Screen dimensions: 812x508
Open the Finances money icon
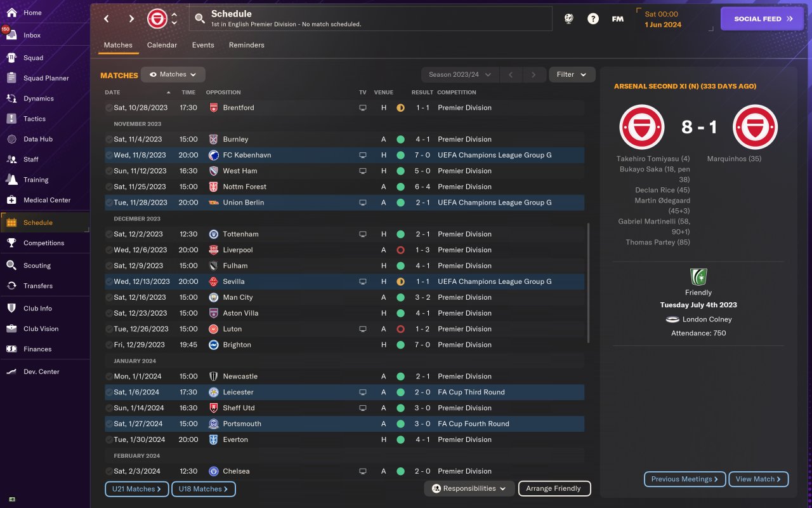11,349
